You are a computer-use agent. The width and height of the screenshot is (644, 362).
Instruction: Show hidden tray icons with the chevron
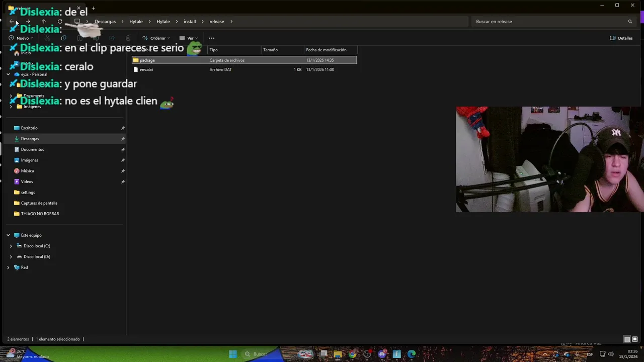click(x=545, y=354)
